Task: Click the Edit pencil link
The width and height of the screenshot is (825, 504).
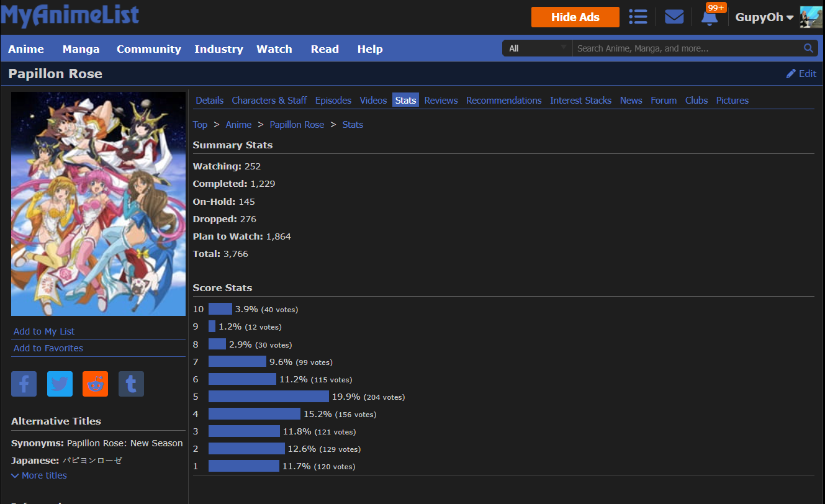Action: tap(801, 74)
